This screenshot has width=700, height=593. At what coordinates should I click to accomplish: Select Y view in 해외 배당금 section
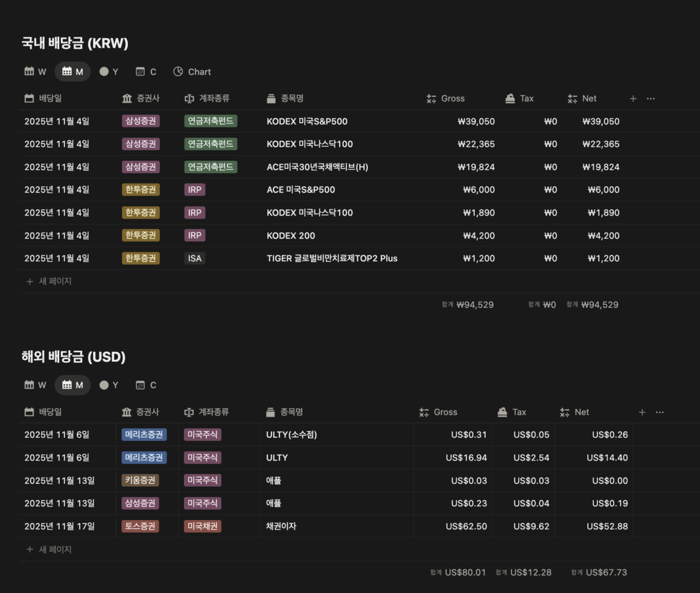[109, 385]
